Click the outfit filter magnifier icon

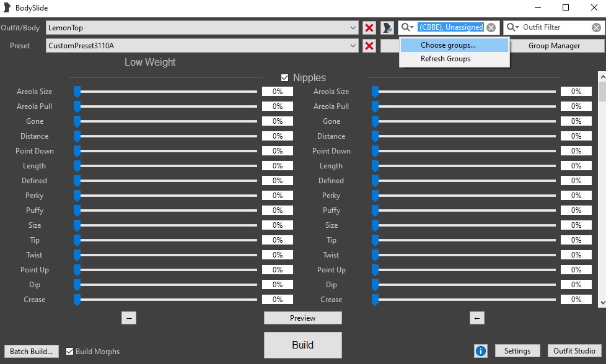tap(512, 27)
